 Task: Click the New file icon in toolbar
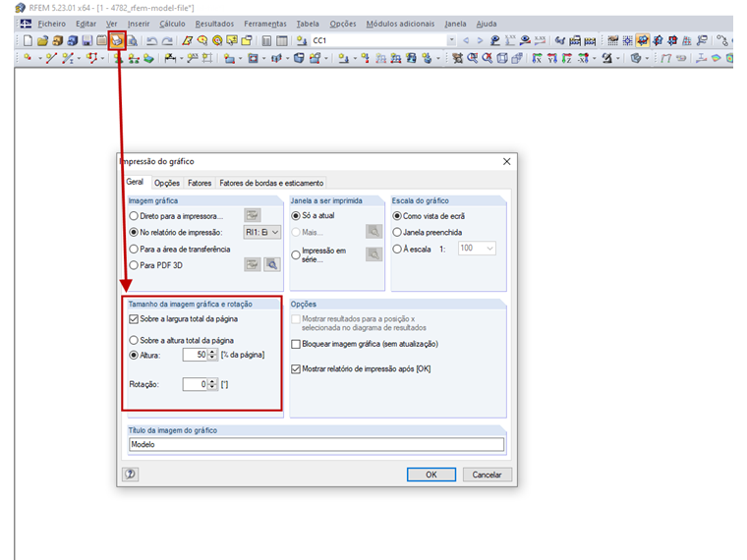click(x=28, y=40)
